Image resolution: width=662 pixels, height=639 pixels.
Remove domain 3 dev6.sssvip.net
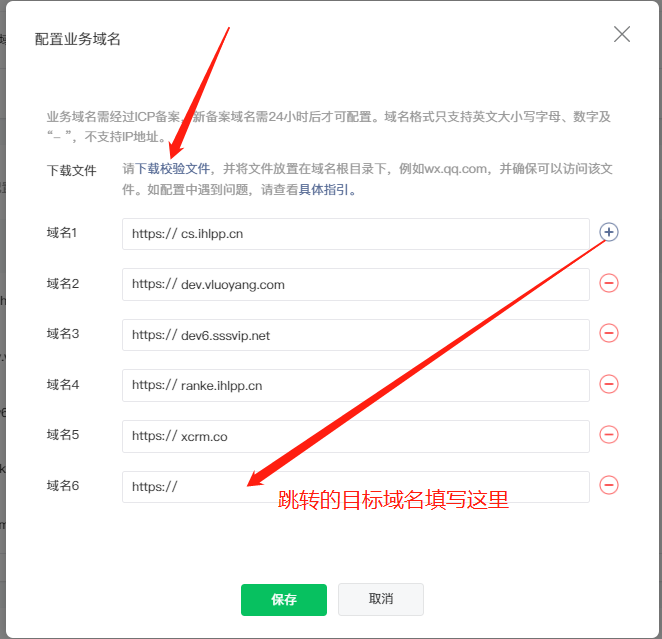609,333
